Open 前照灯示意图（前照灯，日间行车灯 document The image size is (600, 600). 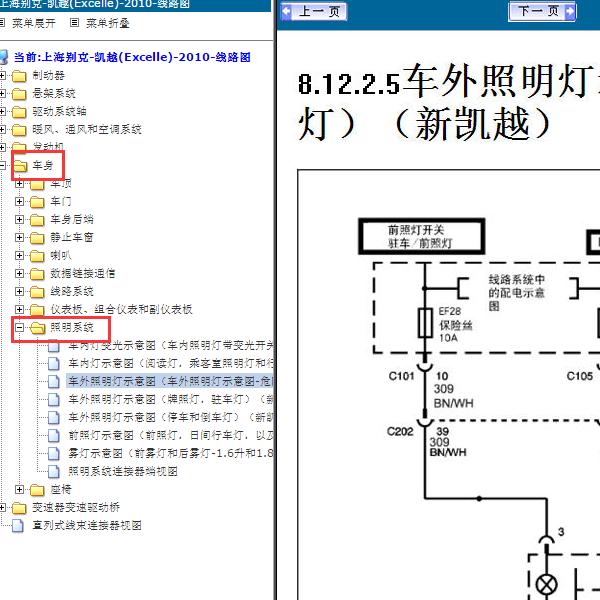click(x=171, y=435)
